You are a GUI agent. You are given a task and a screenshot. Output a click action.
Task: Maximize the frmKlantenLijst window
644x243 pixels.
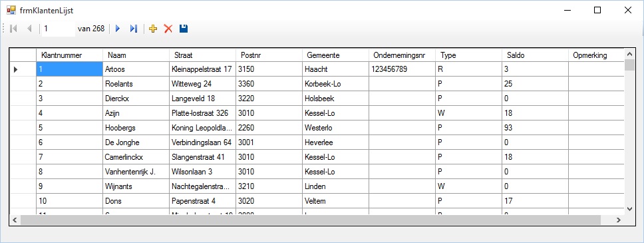[x=597, y=10]
